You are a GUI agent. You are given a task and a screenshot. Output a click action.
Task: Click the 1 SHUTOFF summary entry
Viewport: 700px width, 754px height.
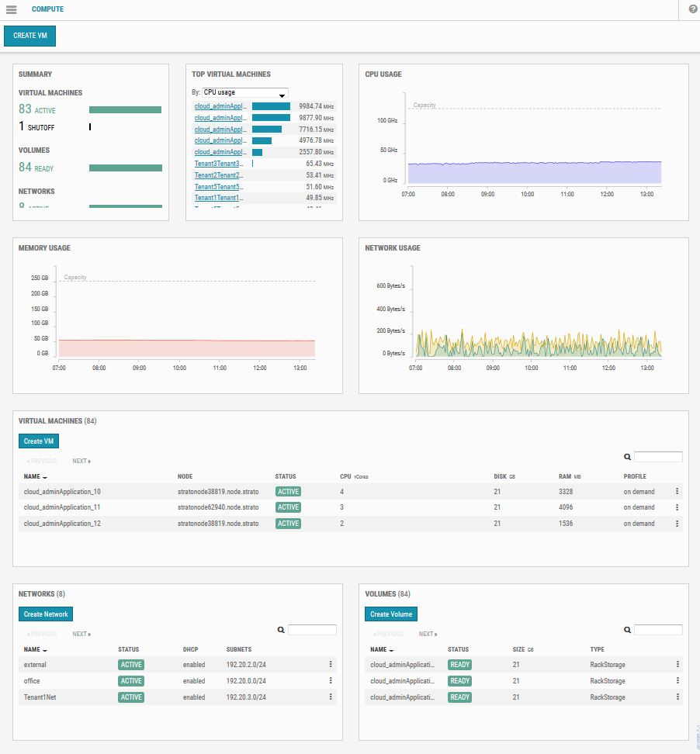click(x=36, y=127)
